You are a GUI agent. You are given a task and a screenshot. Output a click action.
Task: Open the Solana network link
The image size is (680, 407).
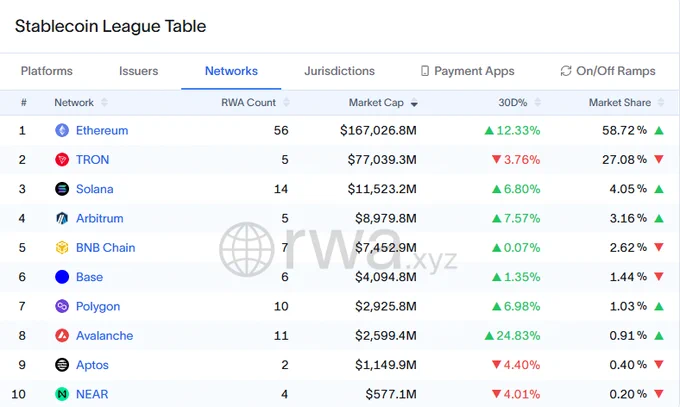click(x=95, y=189)
